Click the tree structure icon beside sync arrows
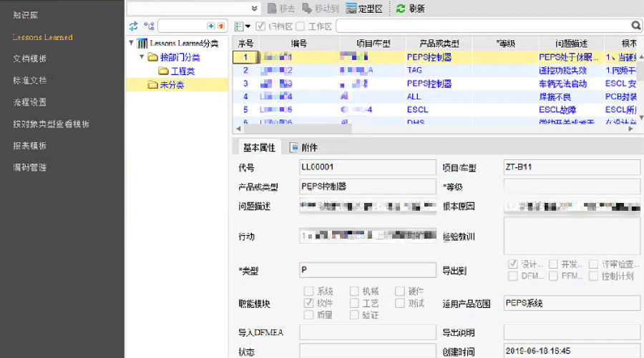The height and width of the screenshot is (358, 644). (x=147, y=26)
